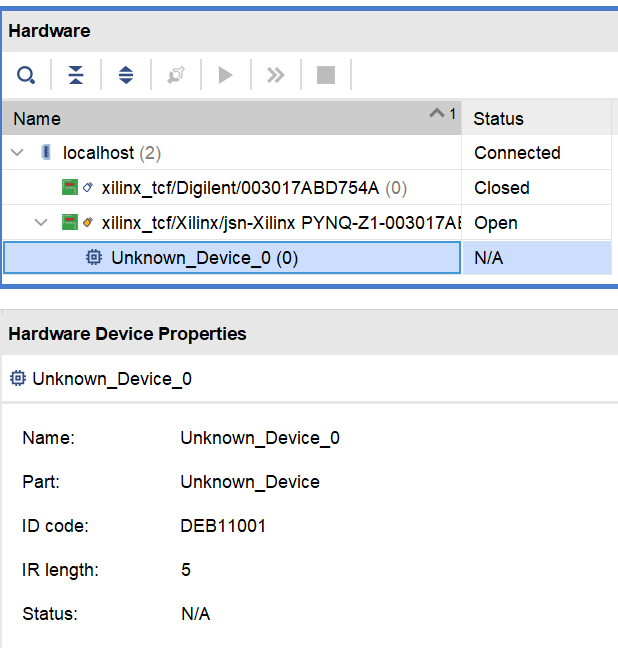Image resolution: width=618 pixels, height=648 pixels.
Task: Click the chip icon in Hardware Device Properties header
Action: point(18,378)
